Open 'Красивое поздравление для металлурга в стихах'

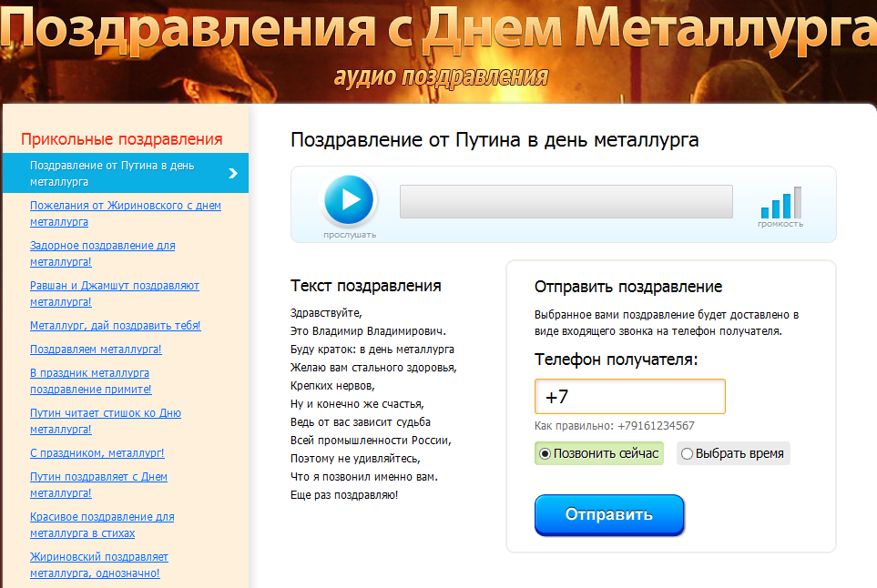click(102, 525)
